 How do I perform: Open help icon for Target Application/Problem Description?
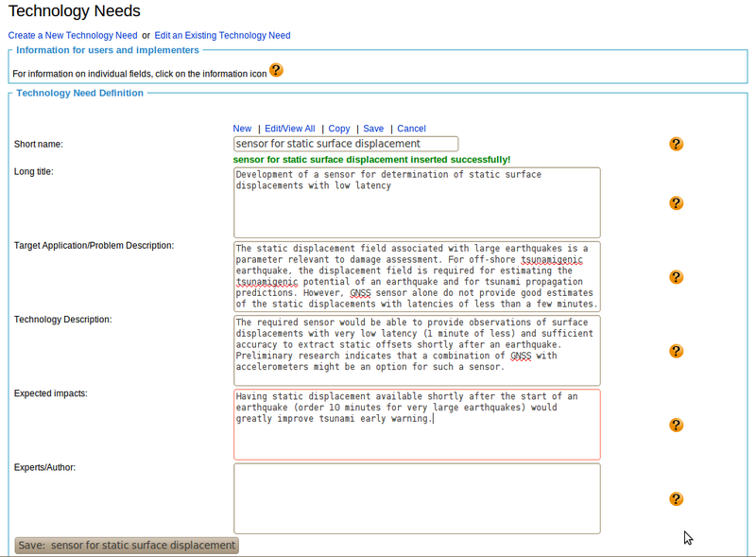click(x=676, y=277)
